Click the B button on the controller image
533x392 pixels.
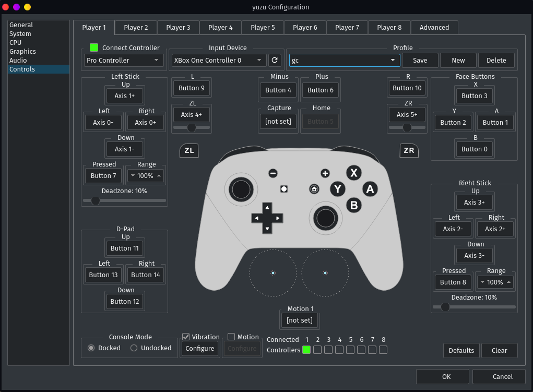pos(354,205)
